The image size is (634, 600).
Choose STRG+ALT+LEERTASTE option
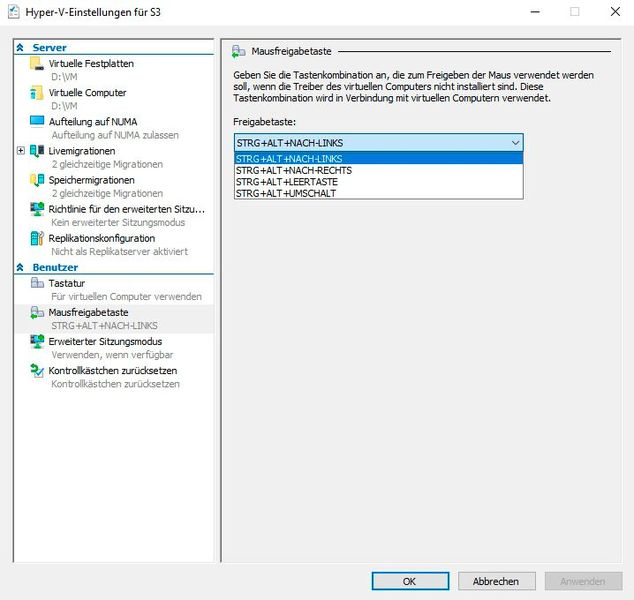pos(378,182)
